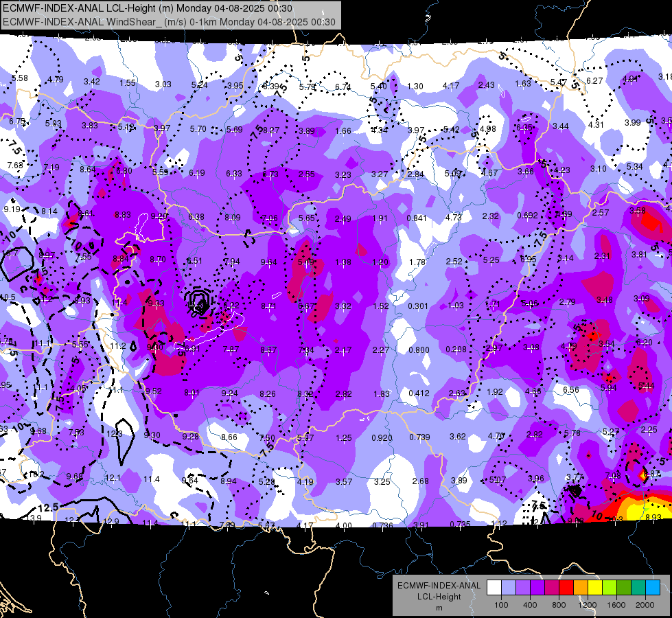Image resolution: width=672 pixels, height=618 pixels.
Task: Click the wind shear value 0.739
Action: click(x=419, y=437)
